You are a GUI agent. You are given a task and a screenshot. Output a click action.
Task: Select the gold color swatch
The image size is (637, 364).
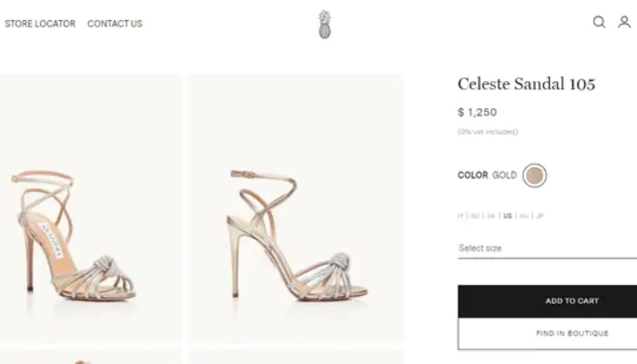(x=535, y=175)
